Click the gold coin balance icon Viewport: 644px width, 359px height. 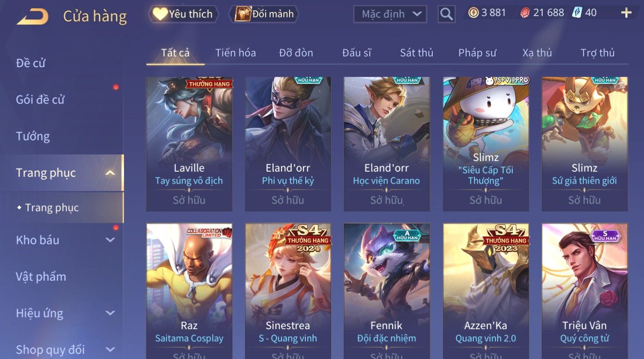tap(473, 13)
